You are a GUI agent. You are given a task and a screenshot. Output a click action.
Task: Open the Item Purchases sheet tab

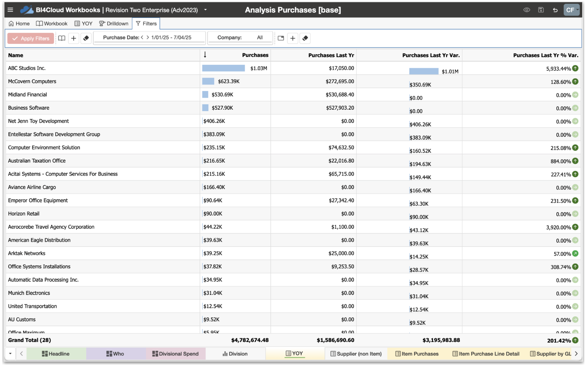(x=417, y=354)
